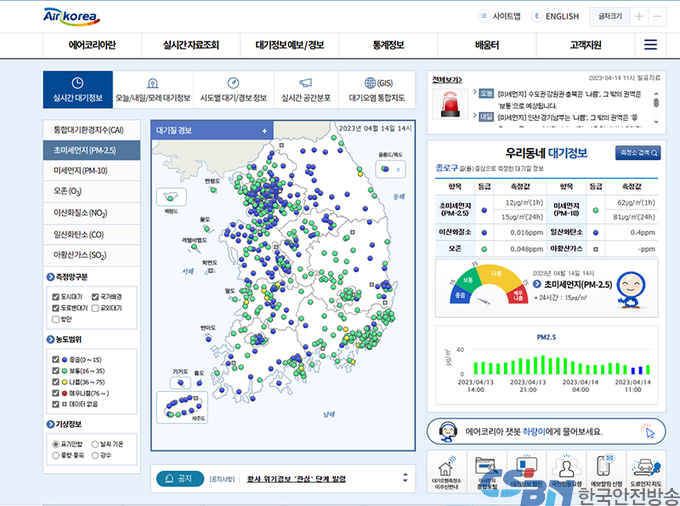Viewport: 680px width, 506px height.
Task: Click the 측정소 검색 search button
Action: [x=638, y=153]
